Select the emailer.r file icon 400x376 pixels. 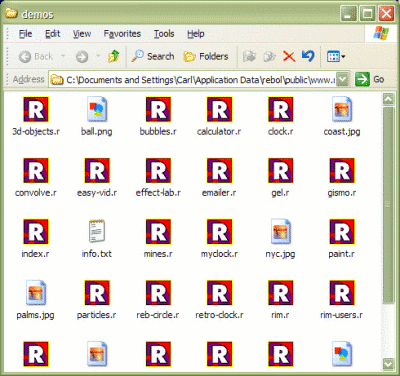[219, 170]
